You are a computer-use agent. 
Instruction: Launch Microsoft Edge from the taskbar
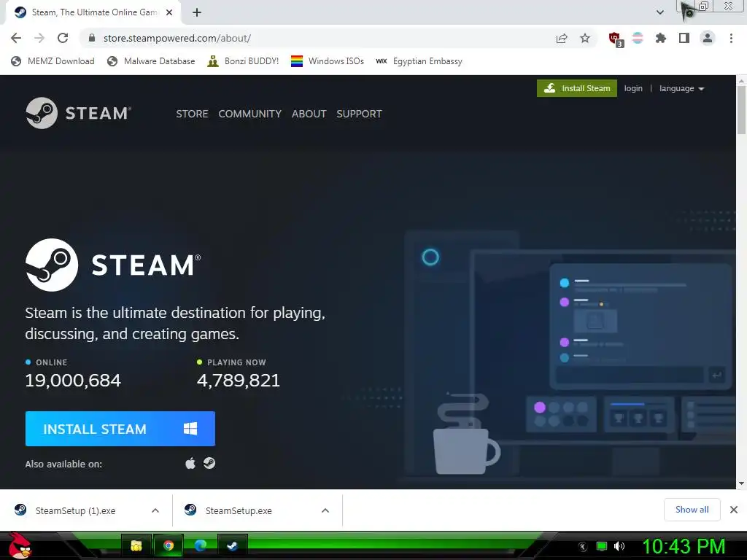200,545
